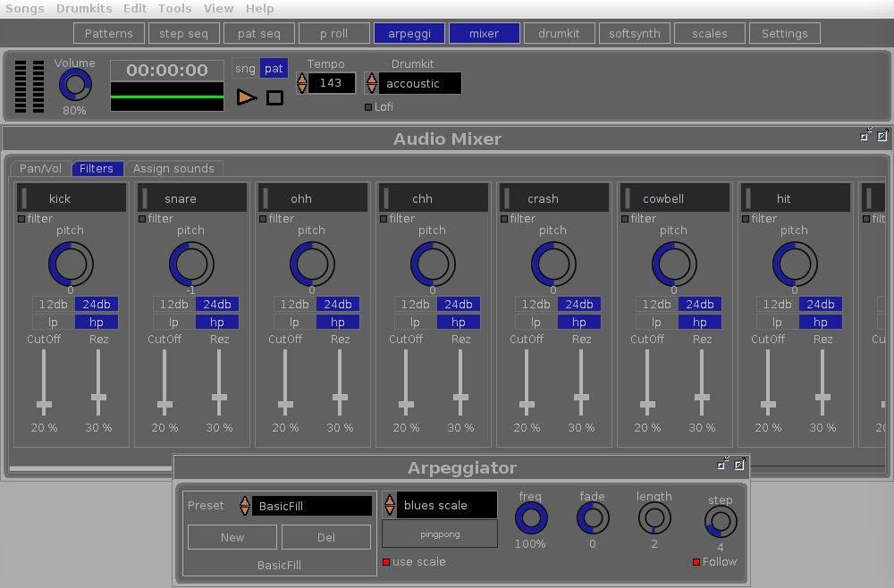Turn the kick channel pitch knob
This screenshot has height=588, width=894.
pyautogui.click(x=71, y=264)
